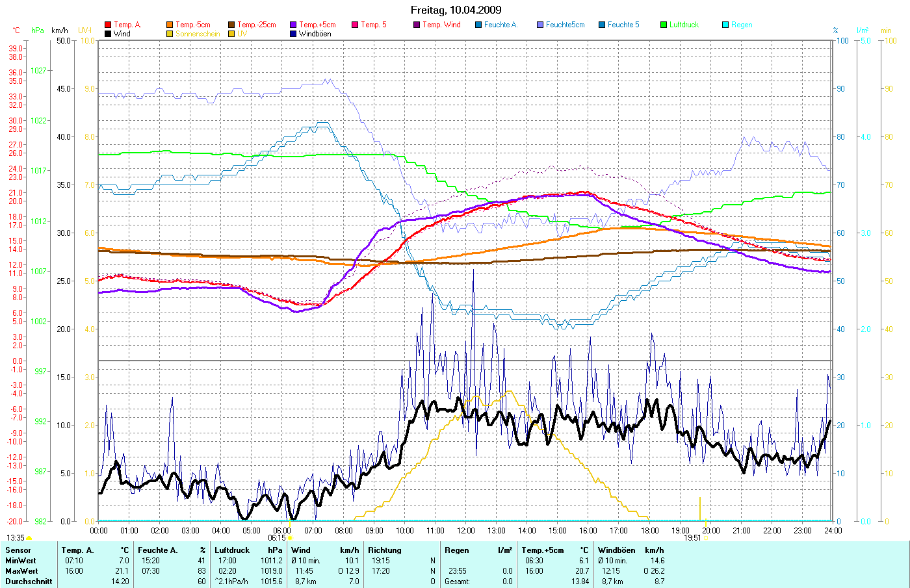Click the green Luftdruck legend swatch
This screenshot has height=588, width=910.
[664, 25]
